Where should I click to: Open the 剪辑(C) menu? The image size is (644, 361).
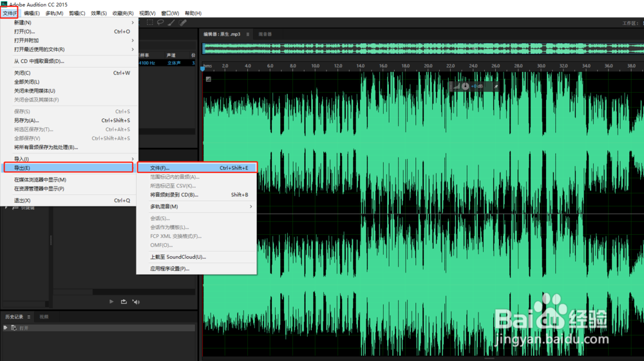77,13
